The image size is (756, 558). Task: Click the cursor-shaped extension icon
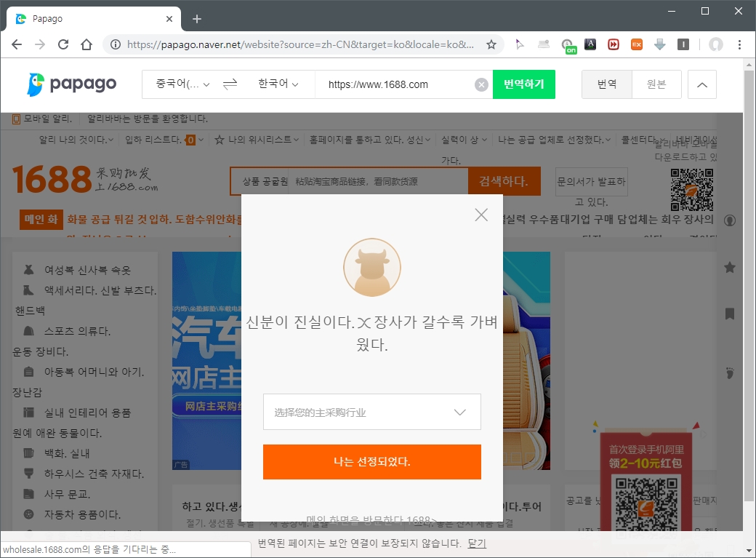(520, 45)
